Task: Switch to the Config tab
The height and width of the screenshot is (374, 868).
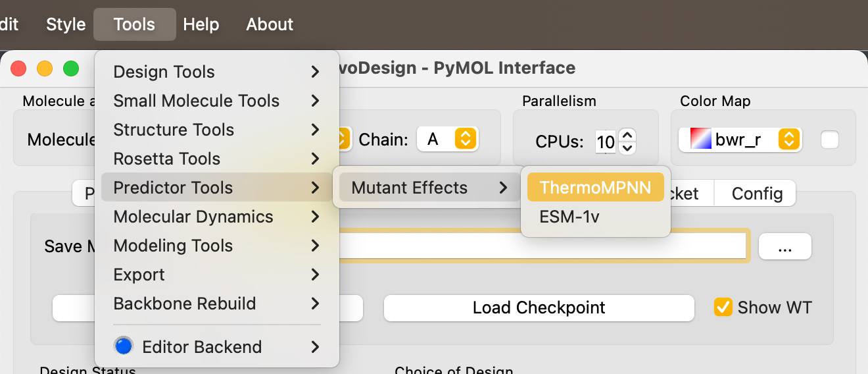Action: click(757, 194)
